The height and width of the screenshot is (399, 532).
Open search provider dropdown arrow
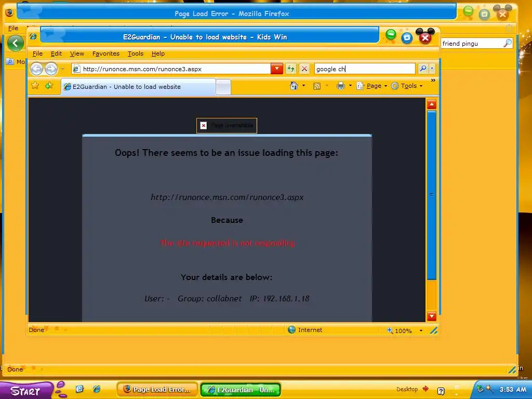click(432, 69)
